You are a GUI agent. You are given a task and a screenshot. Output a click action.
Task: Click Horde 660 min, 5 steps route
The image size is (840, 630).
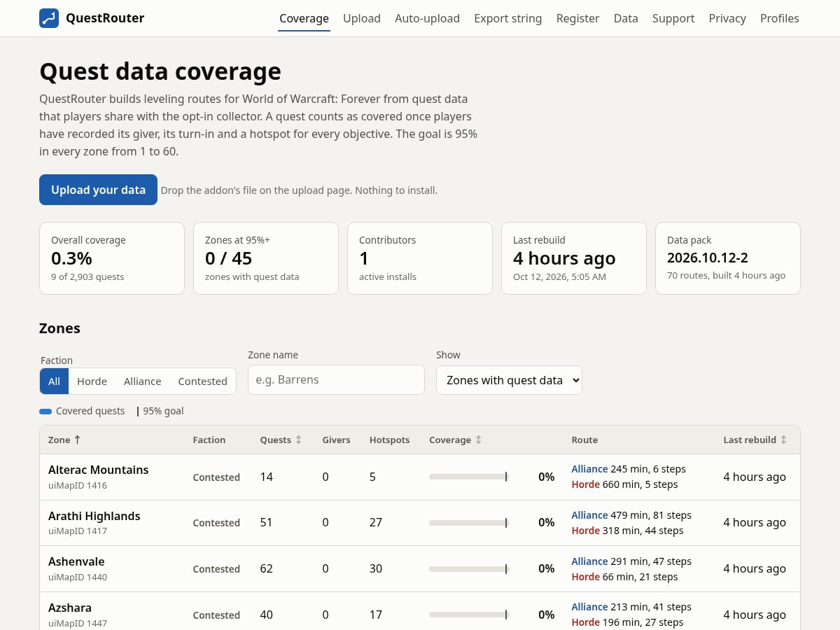click(624, 484)
